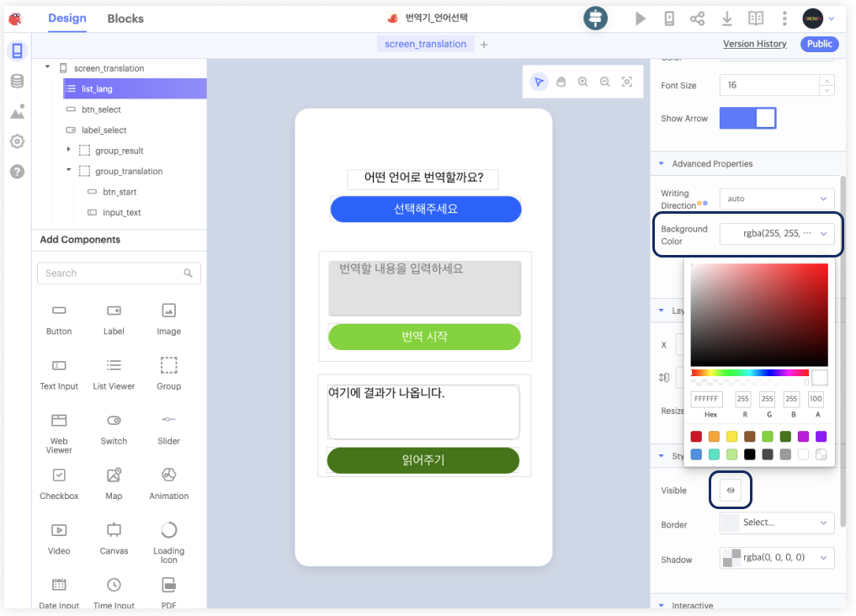
Task: Click the share project icon
Action: [x=697, y=19]
